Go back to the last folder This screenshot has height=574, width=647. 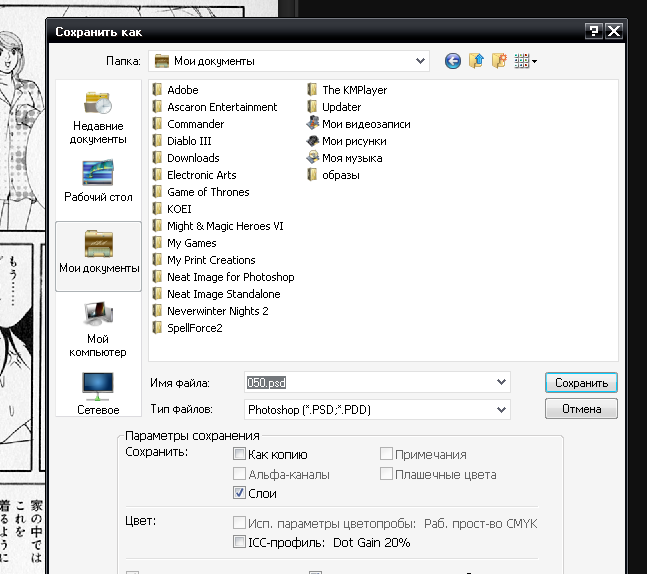pyautogui.click(x=453, y=61)
